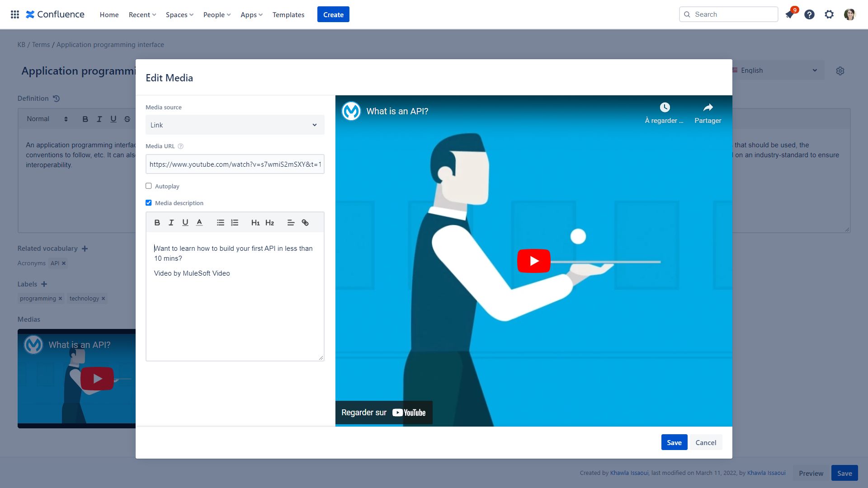
Task: Insert a bulleted list in the media description
Action: click(220, 222)
